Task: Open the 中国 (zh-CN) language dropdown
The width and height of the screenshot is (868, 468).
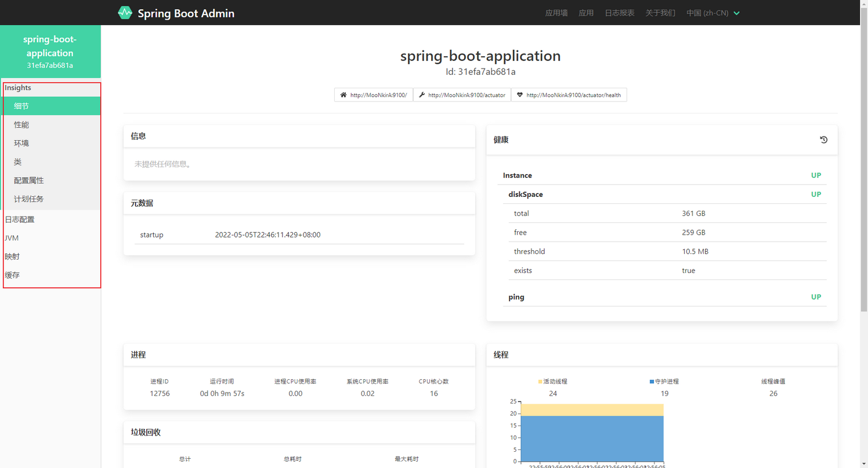Action: (713, 13)
